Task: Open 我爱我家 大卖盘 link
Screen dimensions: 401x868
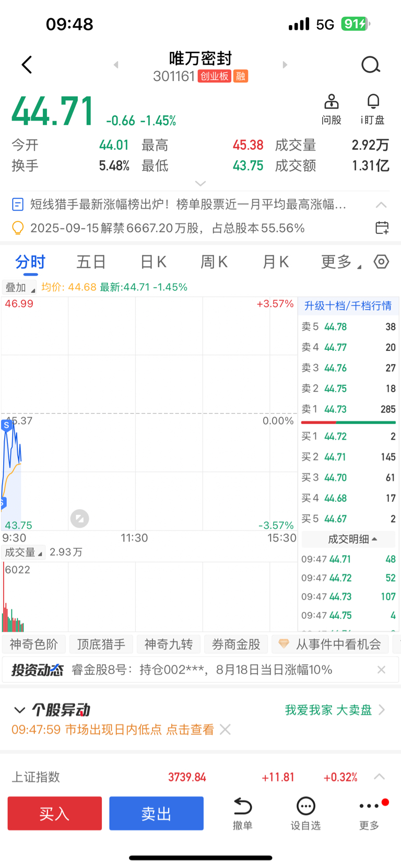Action: pyautogui.click(x=335, y=710)
